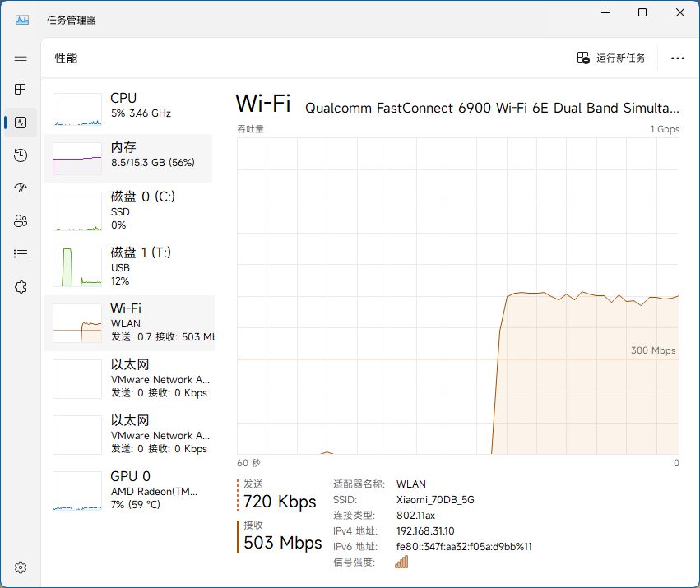
Task: Open the Services page icon in sidebar
Action: [x=21, y=286]
